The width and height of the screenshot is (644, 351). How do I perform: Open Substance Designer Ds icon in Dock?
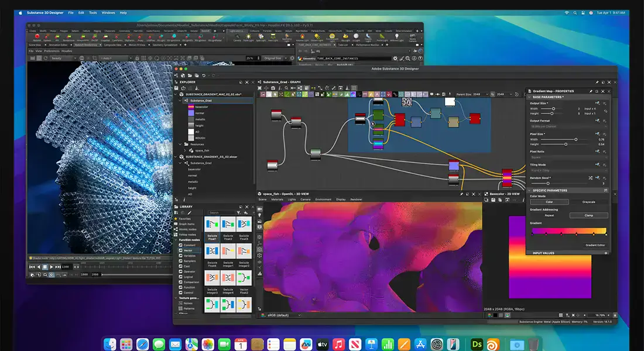pyautogui.click(x=477, y=344)
